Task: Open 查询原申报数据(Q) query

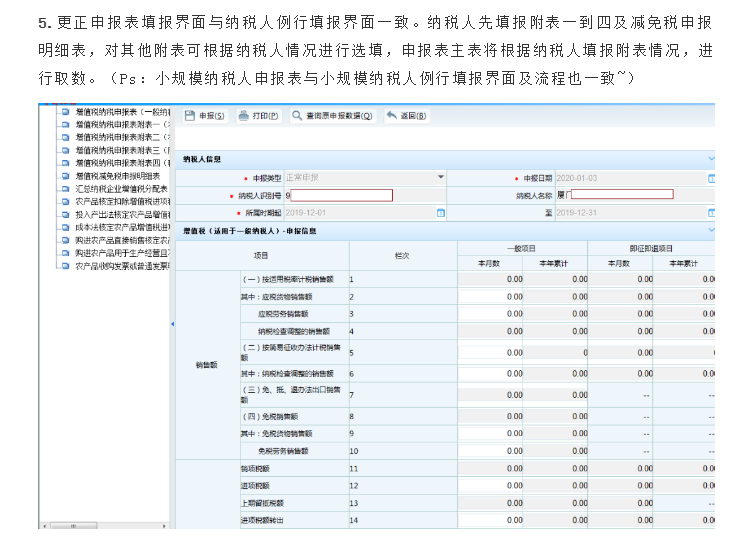Action: (x=332, y=116)
